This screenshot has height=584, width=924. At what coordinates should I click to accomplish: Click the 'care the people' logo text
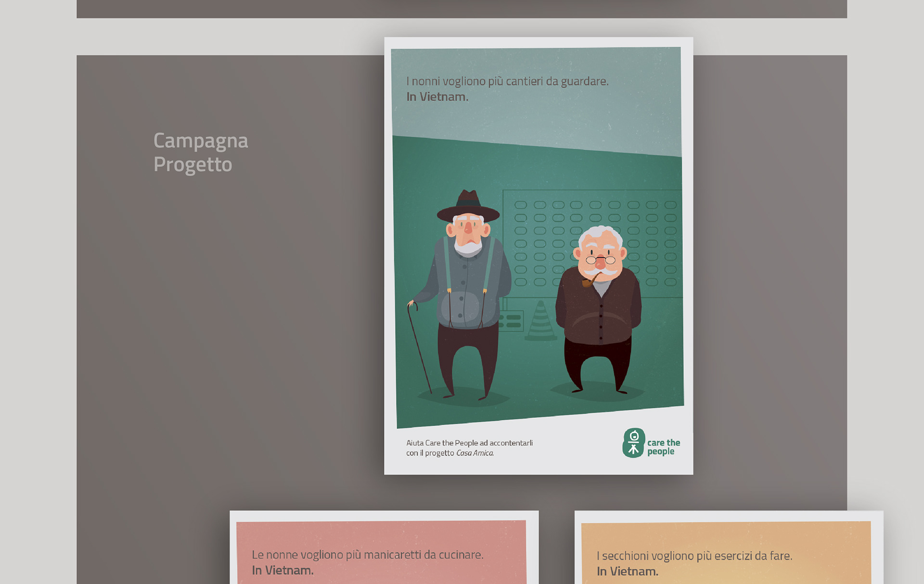663,447
